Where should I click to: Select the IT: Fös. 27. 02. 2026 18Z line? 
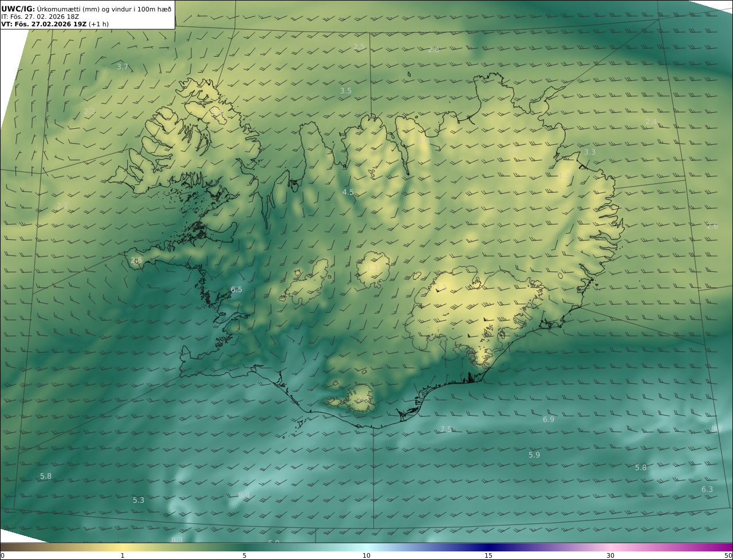coord(40,17)
